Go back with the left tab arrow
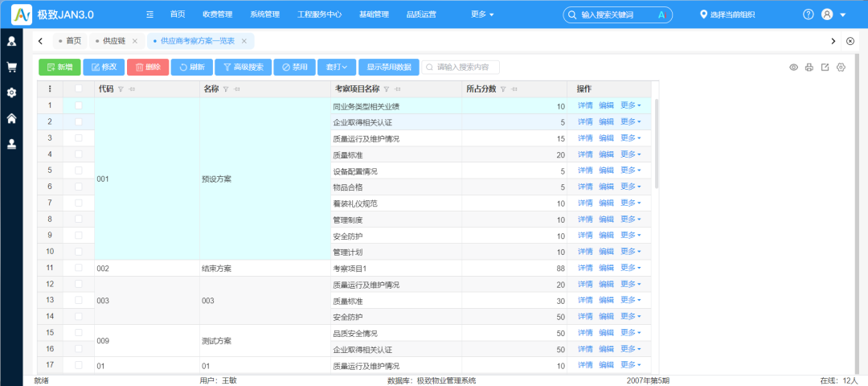 (x=41, y=41)
